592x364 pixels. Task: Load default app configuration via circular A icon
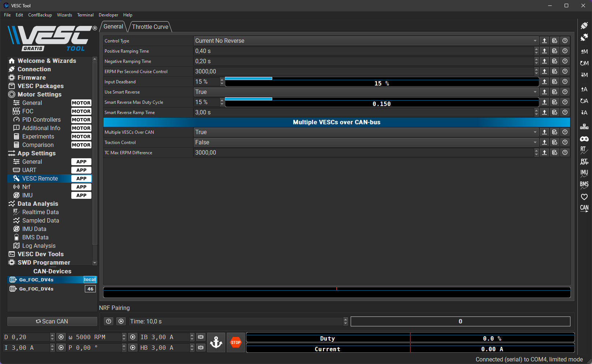[584, 101]
